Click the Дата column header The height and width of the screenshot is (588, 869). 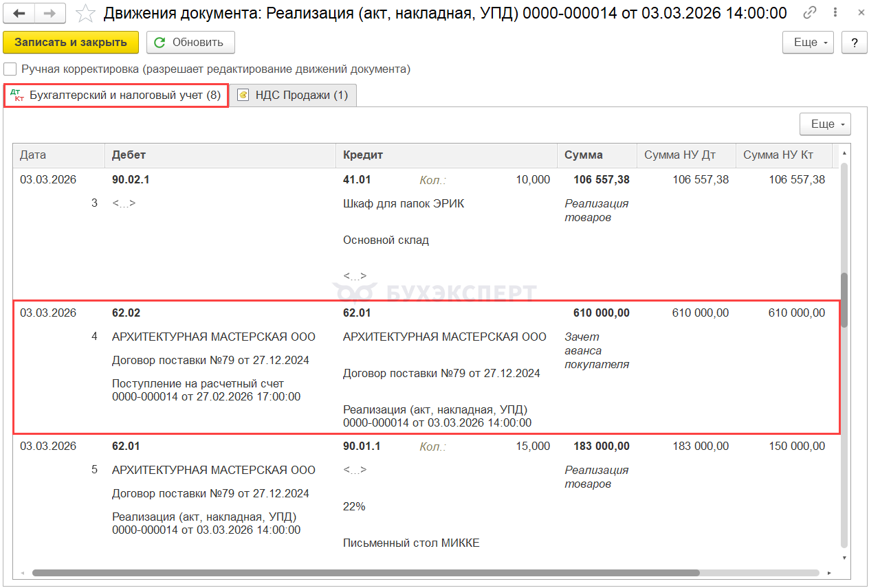click(58, 155)
